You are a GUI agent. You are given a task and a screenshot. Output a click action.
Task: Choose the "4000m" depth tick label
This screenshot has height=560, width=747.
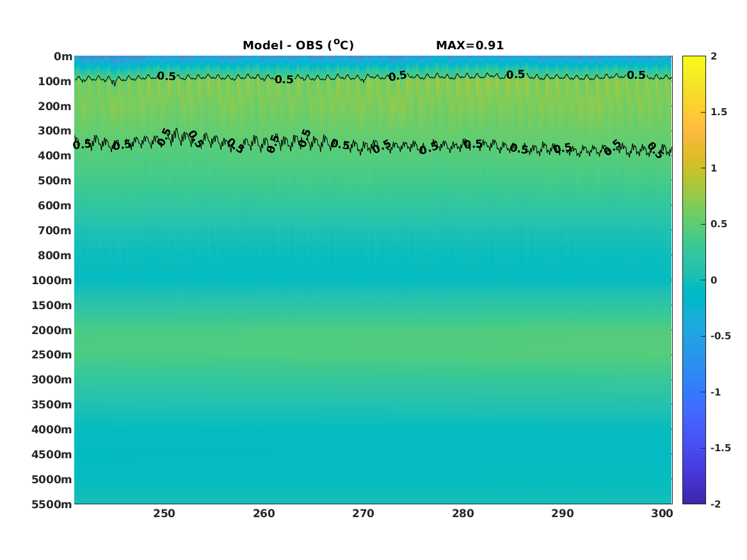[x=51, y=429]
